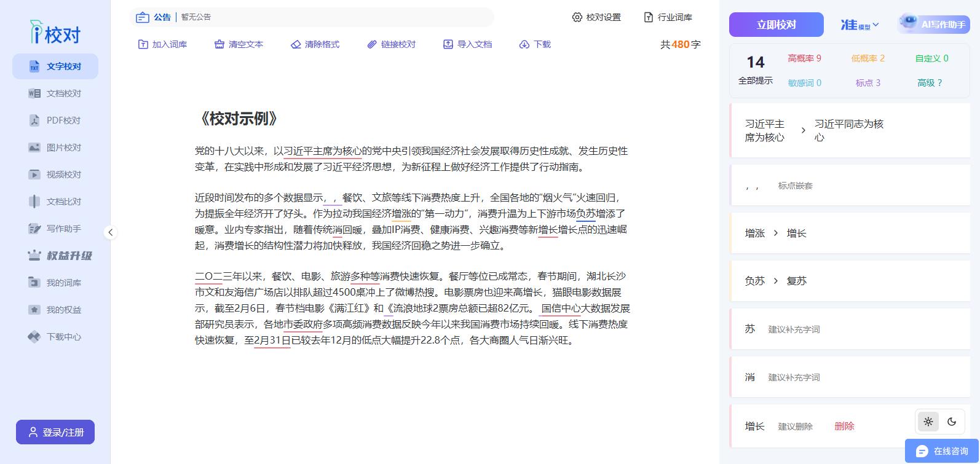Click red 删除 on the 增长 suggestion
The height and width of the screenshot is (464, 980).
(844, 426)
